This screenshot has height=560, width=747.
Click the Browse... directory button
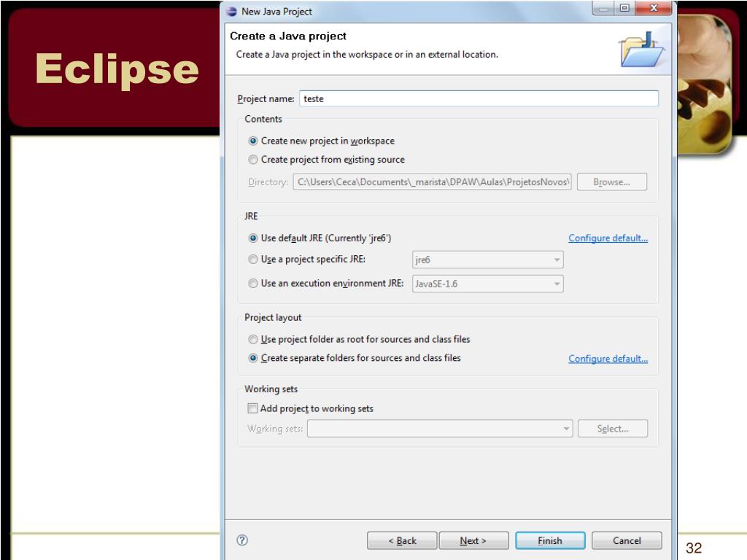tap(612, 182)
